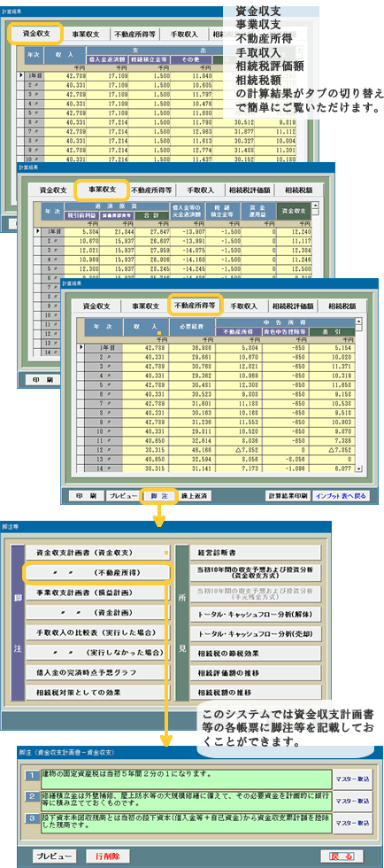Screen dimensions: 384x868
Task: Open 相続税額の推移 button
Action: point(256,693)
